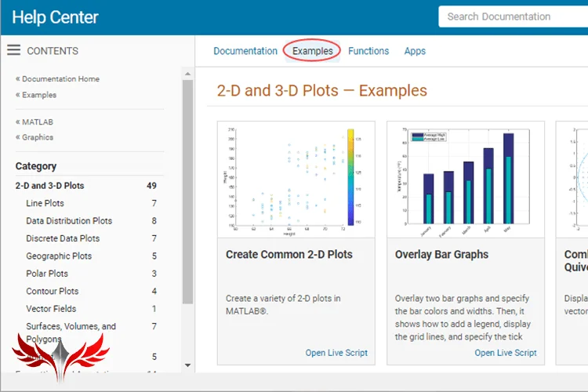The height and width of the screenshot is (392, 588).
Task: Select Polar Plots category
Action: point(47,274)
